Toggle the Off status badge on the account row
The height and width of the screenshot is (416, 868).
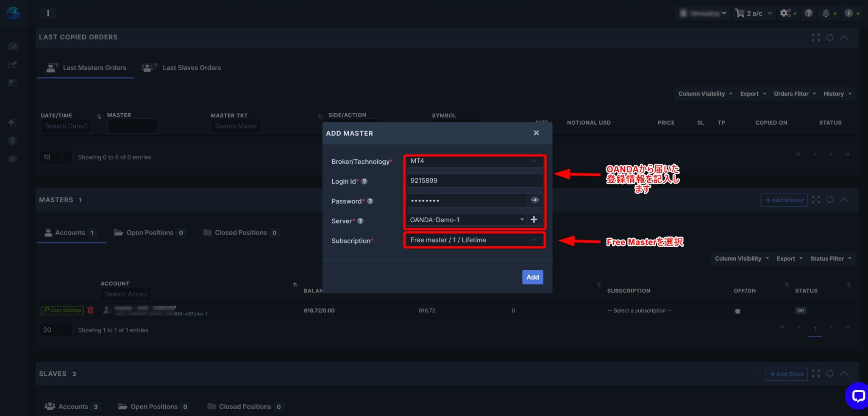tap(800, 310)
